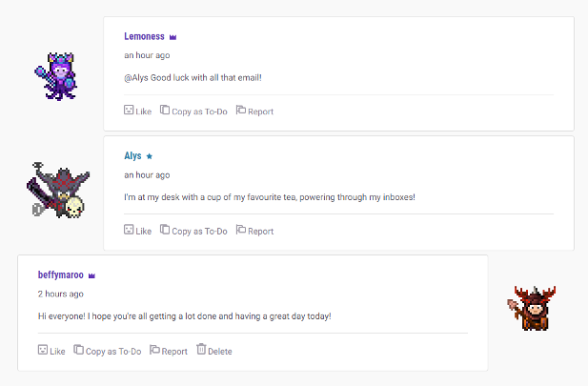View Alys's avatar with skull pet
This screenshot has height=386, width=588.
pos(59,190)
